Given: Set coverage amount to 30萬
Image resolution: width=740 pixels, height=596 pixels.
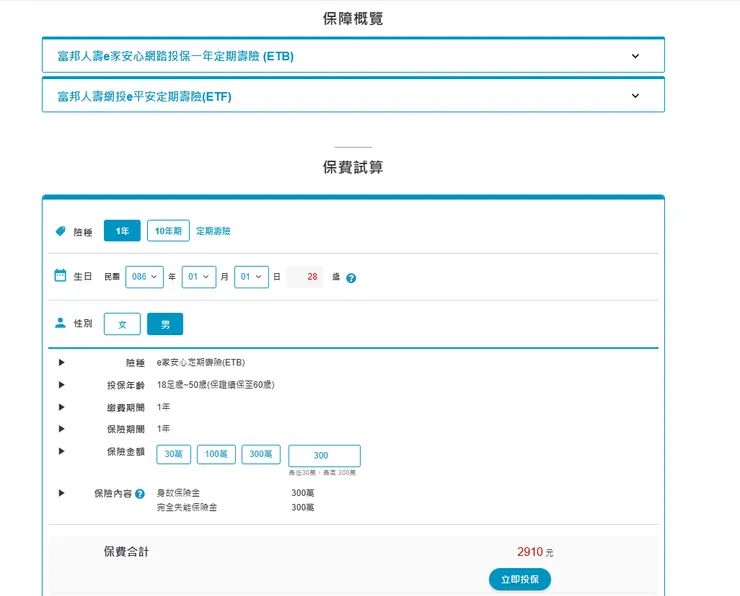Looking at the screenshot, I should pyautogui.click(x=174, y=454).
